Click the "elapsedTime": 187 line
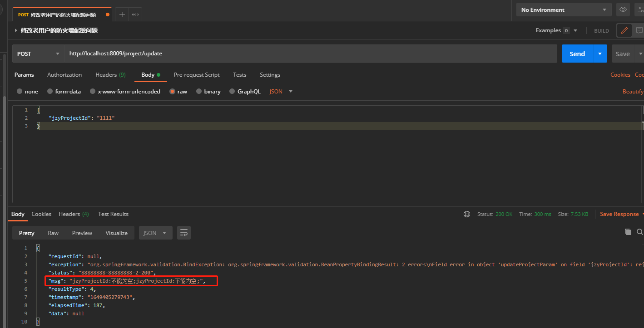 click(77, 305)
